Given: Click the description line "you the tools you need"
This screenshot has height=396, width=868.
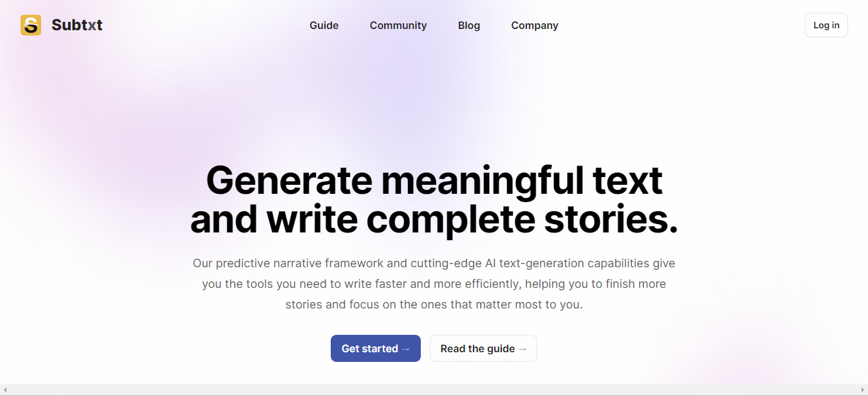Looking at the screenshot, I should click(x=434, y=284).
